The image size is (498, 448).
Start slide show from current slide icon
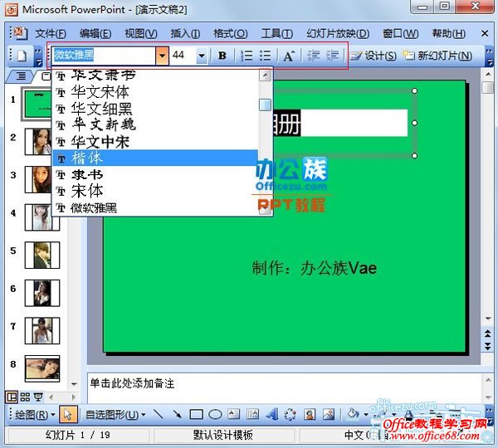point(38,397)
